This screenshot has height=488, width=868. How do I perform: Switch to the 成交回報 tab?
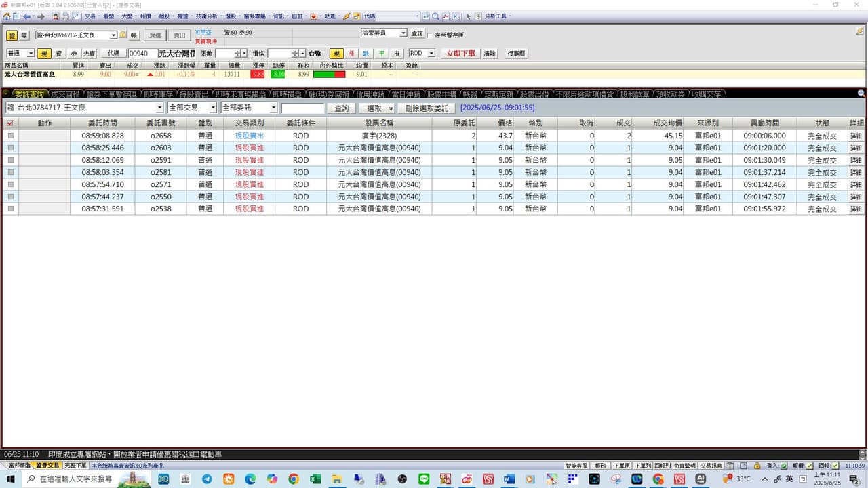point(65,94)
